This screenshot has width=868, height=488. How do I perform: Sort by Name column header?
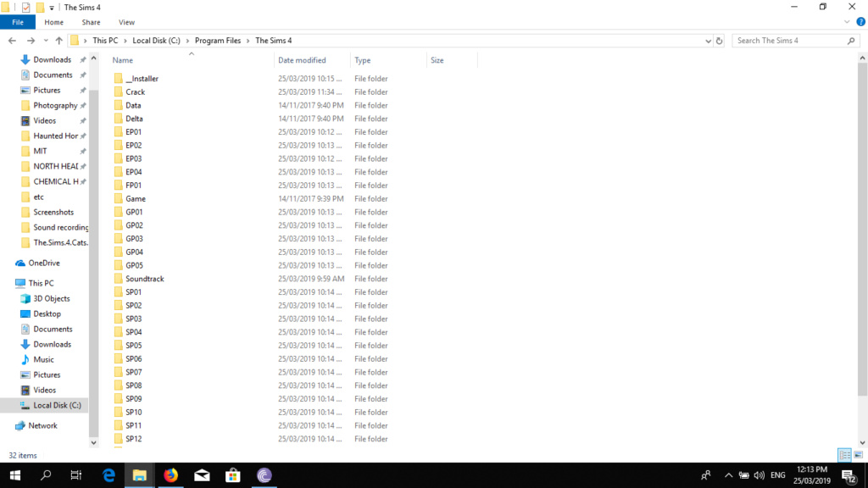point(191,60)
